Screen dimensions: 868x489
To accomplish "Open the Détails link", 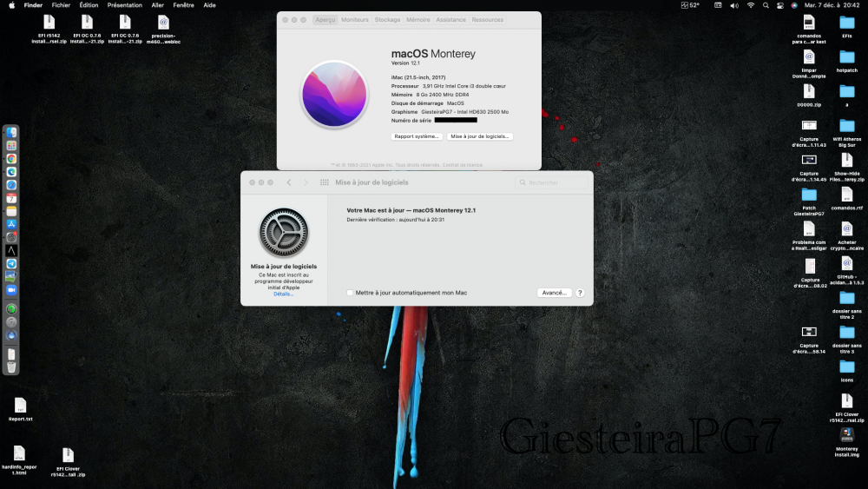I will [284, 294].
